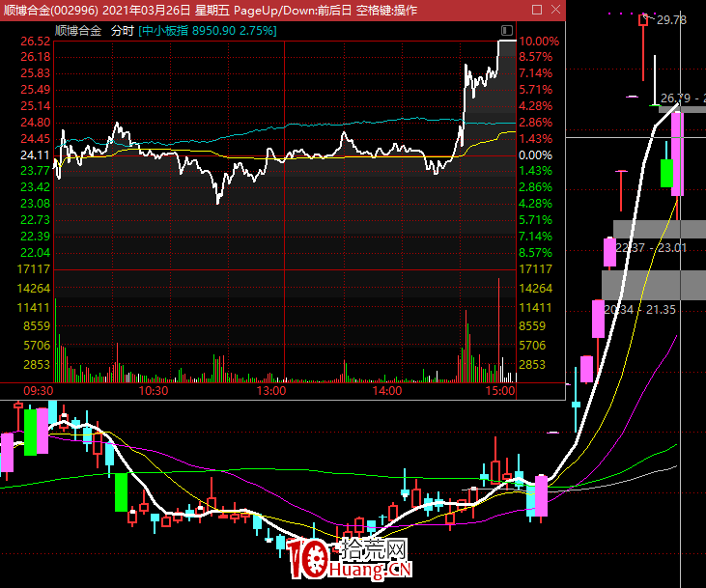Click the 29.78 high price annotation on the K-line chart
Screen dimensions: 706x588
click(671, 20)
